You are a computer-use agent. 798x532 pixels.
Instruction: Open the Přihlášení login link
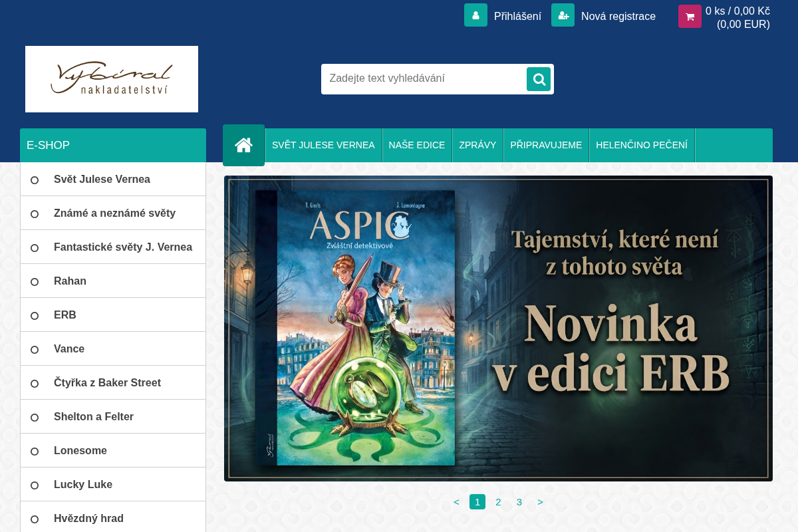(x=517, y=16)
